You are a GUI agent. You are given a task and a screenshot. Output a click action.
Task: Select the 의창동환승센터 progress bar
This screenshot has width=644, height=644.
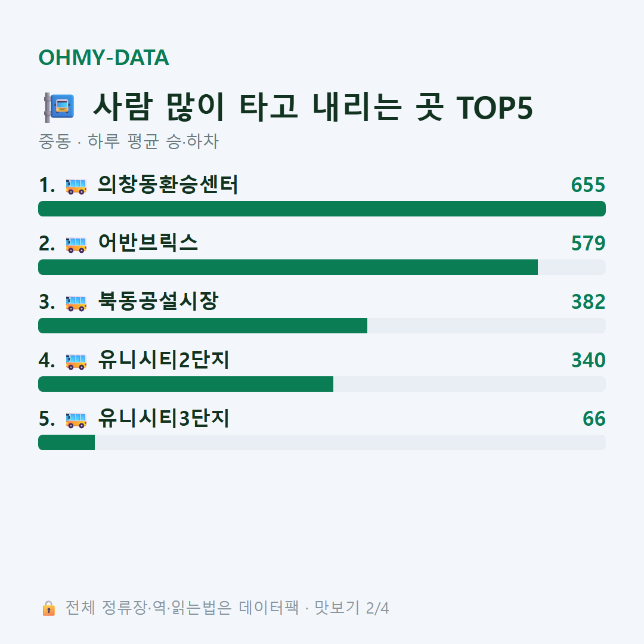coord(322,209)
